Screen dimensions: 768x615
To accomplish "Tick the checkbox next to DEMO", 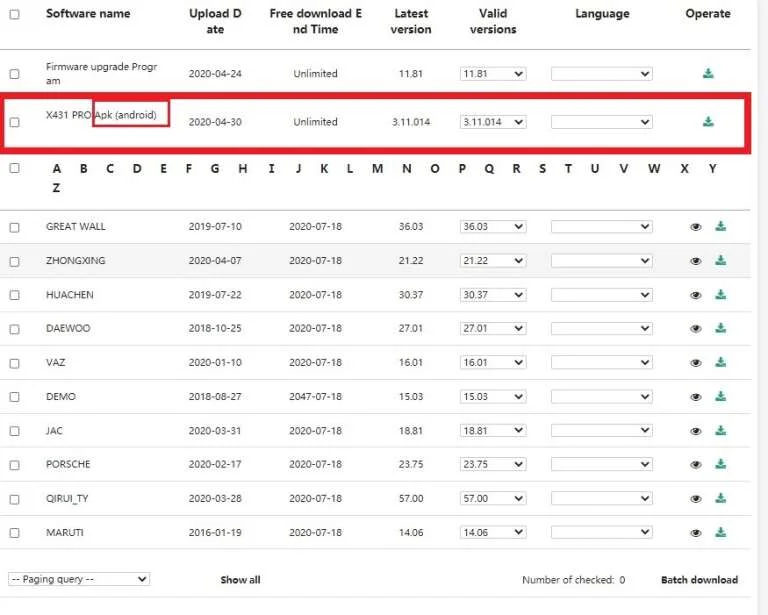I will click(x=14, y=398).
